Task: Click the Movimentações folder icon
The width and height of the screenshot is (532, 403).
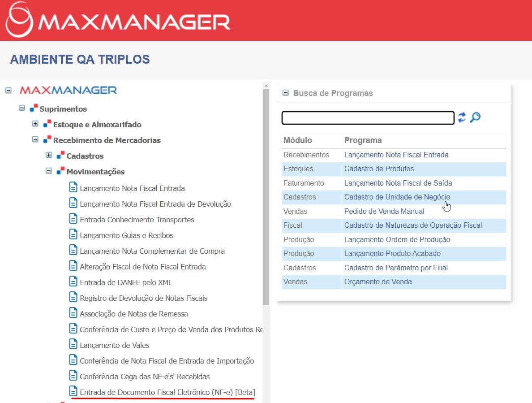Action: 60,171
